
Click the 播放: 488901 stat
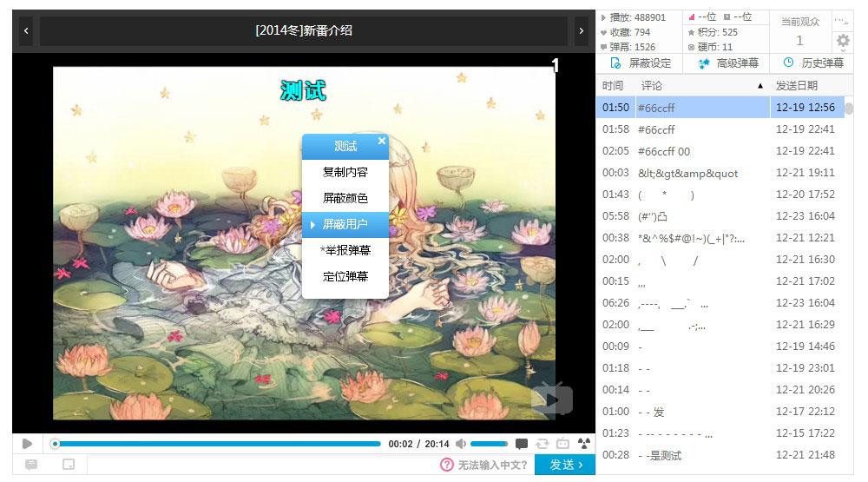[x=634, y=17]
